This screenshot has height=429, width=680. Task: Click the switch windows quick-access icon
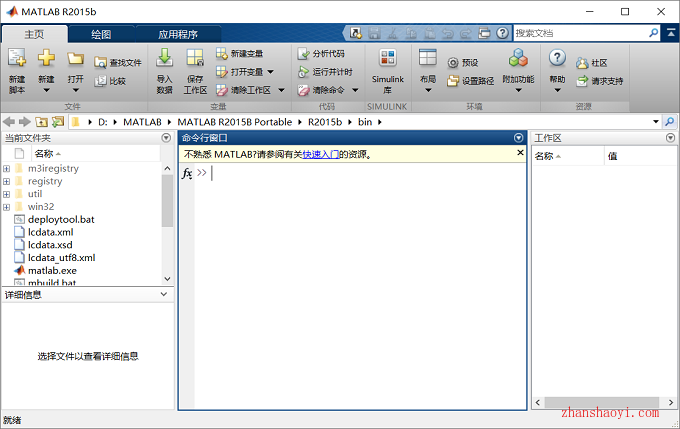point(484,33)
